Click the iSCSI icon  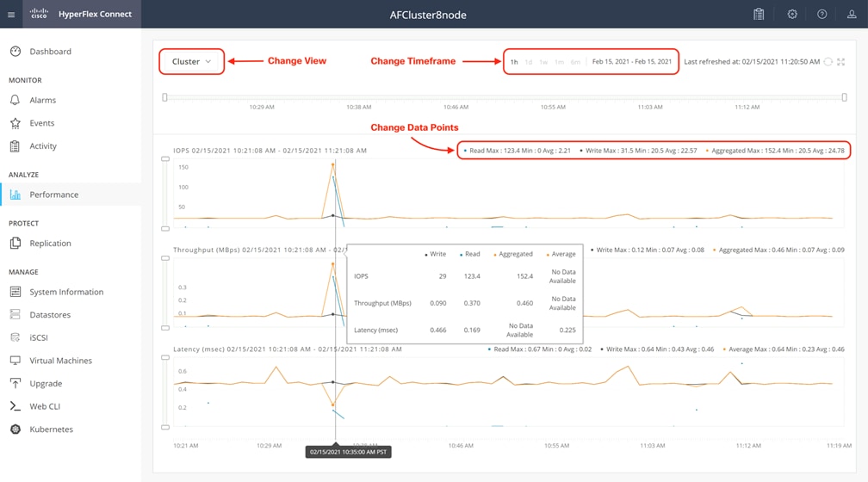[x=15, y=337]
